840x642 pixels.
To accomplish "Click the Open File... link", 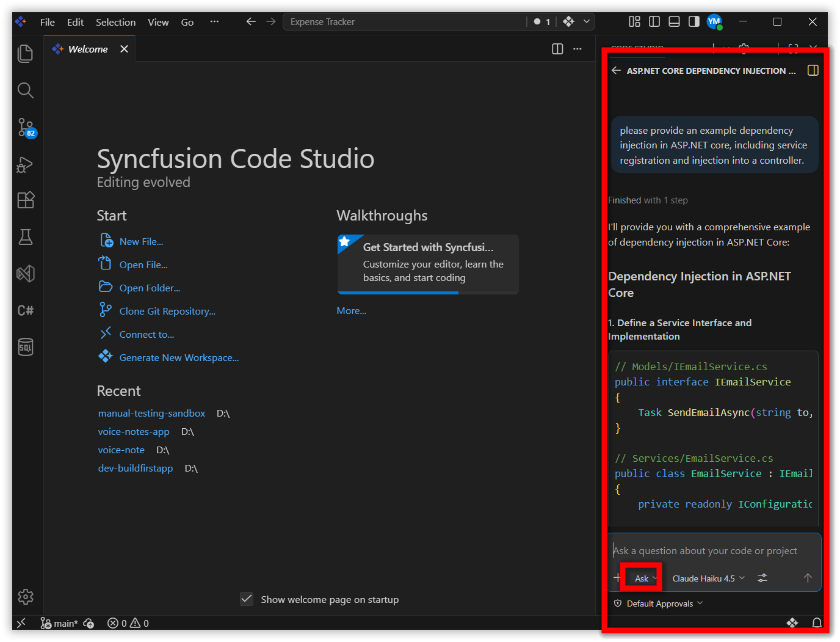I will (143, 265).
